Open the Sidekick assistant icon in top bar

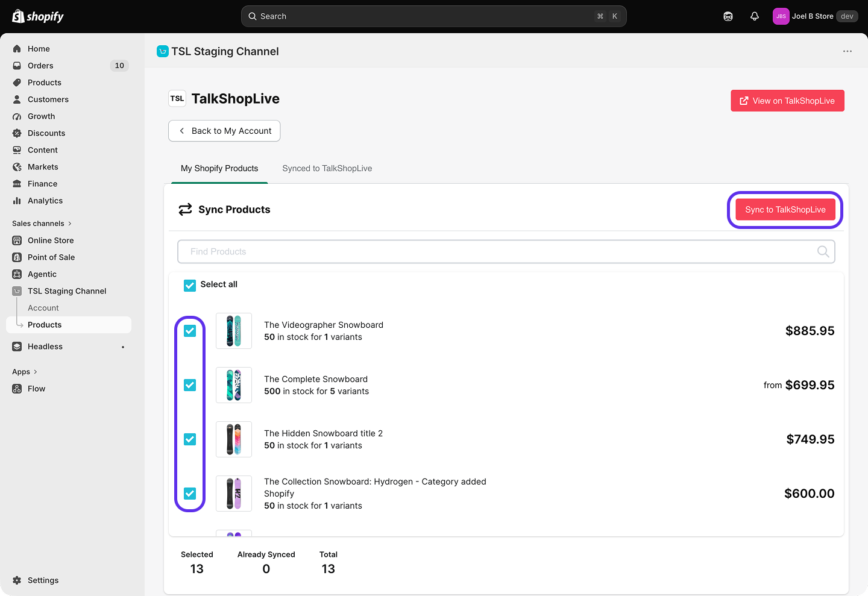[x=728, y=16]
